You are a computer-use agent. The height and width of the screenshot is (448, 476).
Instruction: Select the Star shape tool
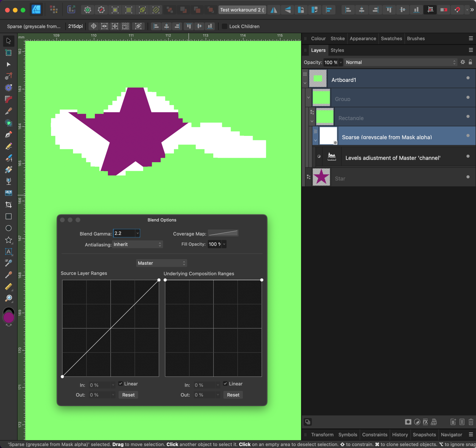pos(9,240)
